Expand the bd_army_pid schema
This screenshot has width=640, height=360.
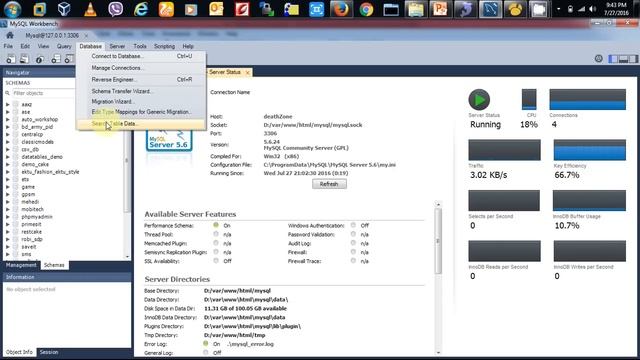pyautogui.click(x=8, y=127)
